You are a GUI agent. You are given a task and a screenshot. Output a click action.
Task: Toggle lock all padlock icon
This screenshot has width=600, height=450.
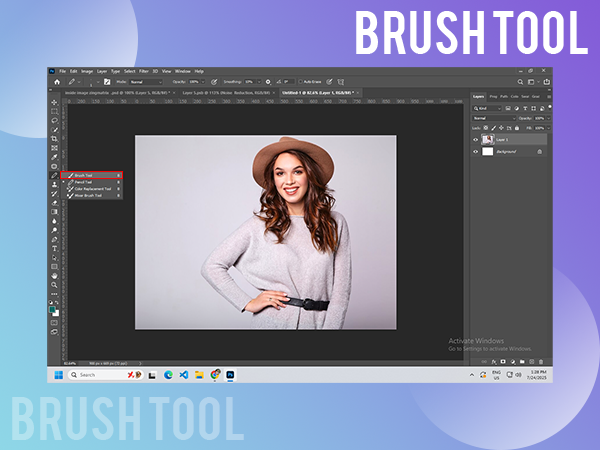coord(517,128)
